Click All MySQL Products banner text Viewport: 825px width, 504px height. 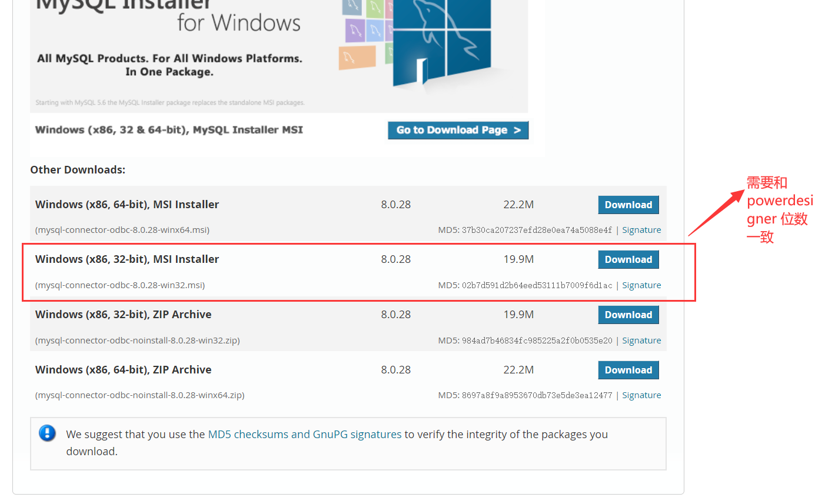[x=169, y=65]
